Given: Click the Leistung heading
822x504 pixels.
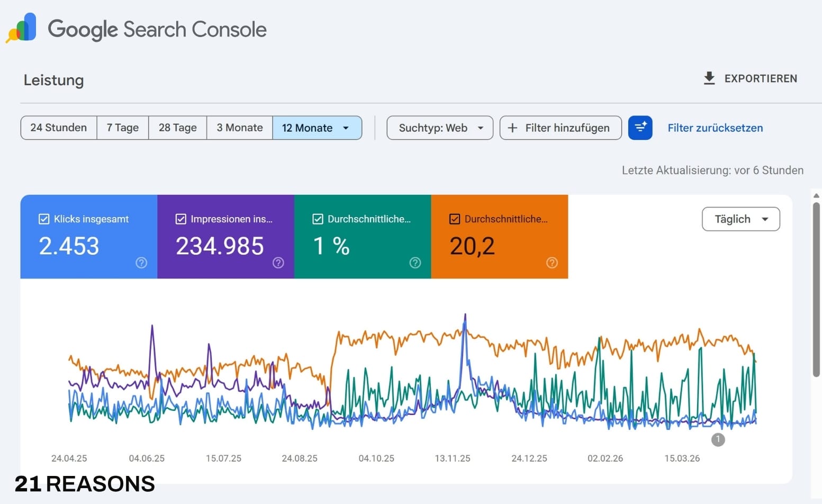Looking at the screenshot, I should 53,80.
